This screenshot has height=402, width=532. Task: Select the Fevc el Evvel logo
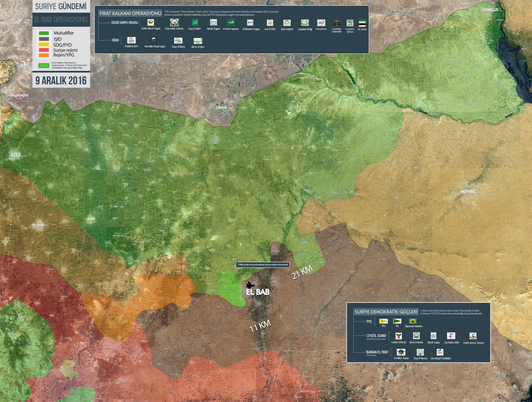(321, 23)
